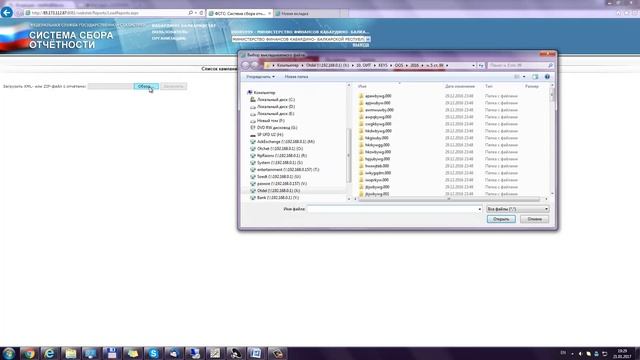The width and height of the screenshot is (640, 360).
Task: Open Internet Explorer from the taskbar
Action: click(x=49, y=353)
